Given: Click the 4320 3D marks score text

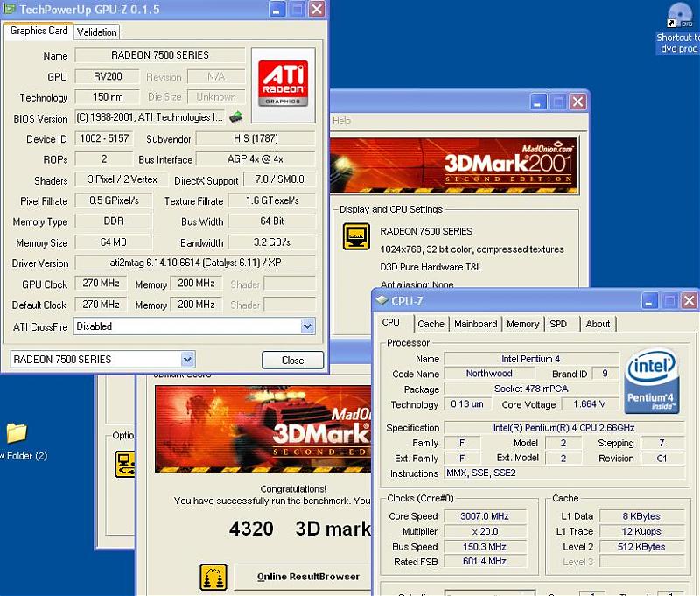Looking at the screenshot, I should 300,529.
